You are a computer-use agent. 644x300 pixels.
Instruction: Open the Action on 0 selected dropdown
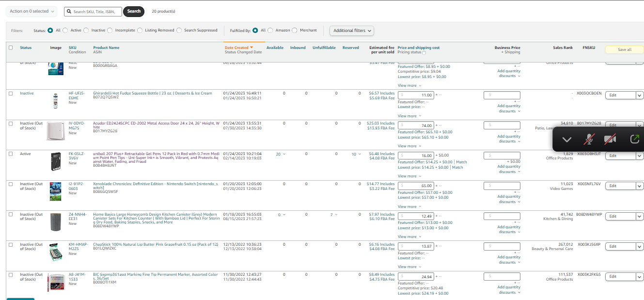click(x=31, y=11)
